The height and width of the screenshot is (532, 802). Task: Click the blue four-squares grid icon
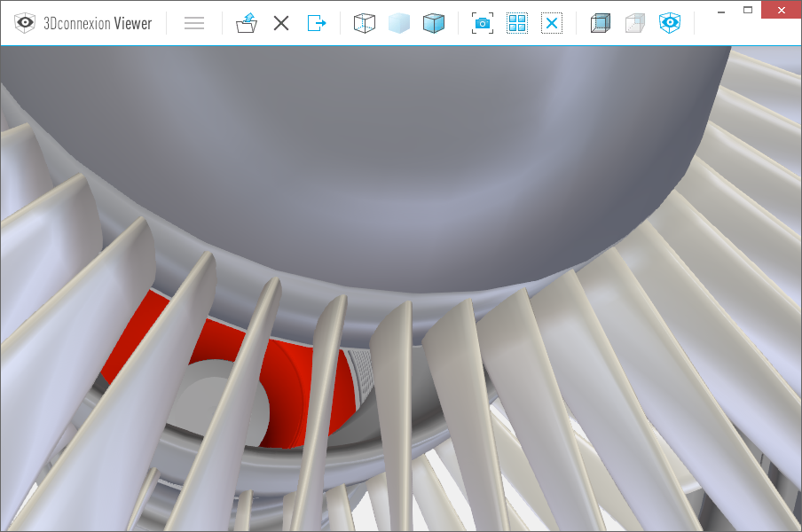coord(517,23)
